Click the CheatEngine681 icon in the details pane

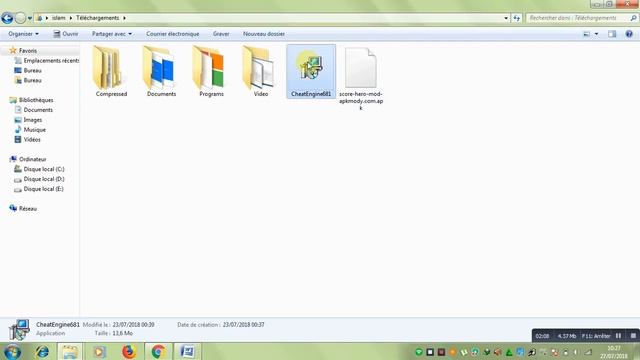tap(19, 329)
